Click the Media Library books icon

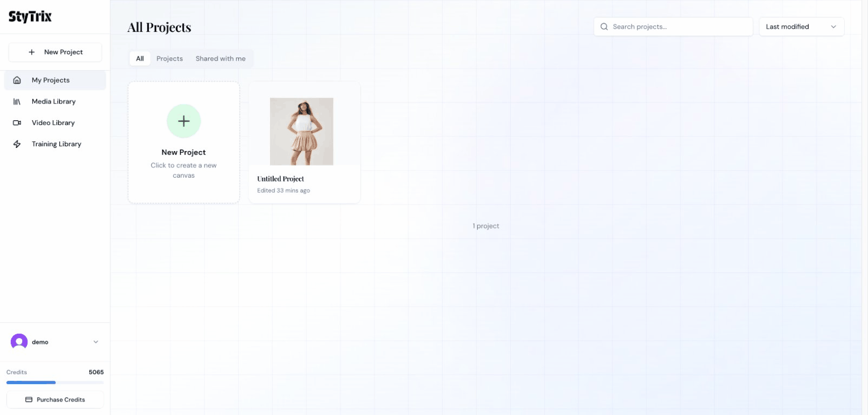(x=17, y=102)
